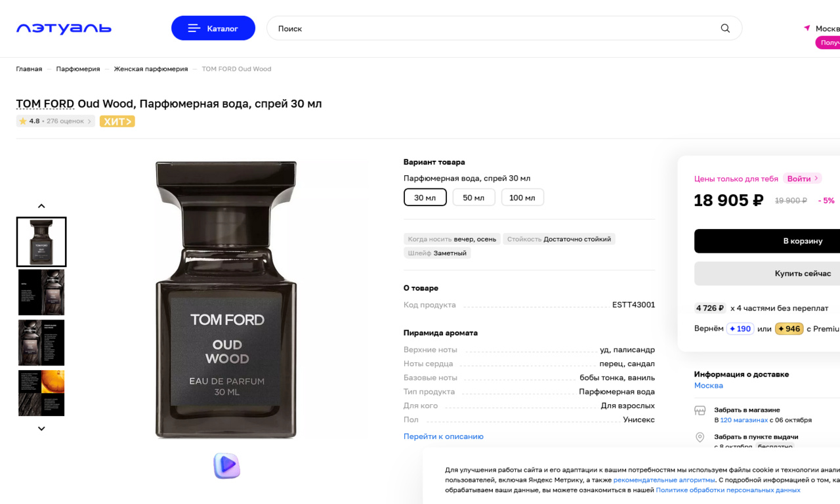Click the pickup point pin icon
This screenshot has width=840, height=504.
click(x=700, y=437)
